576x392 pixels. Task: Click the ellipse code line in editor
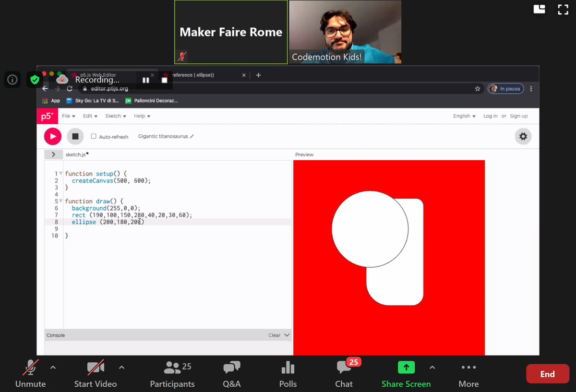108,222
